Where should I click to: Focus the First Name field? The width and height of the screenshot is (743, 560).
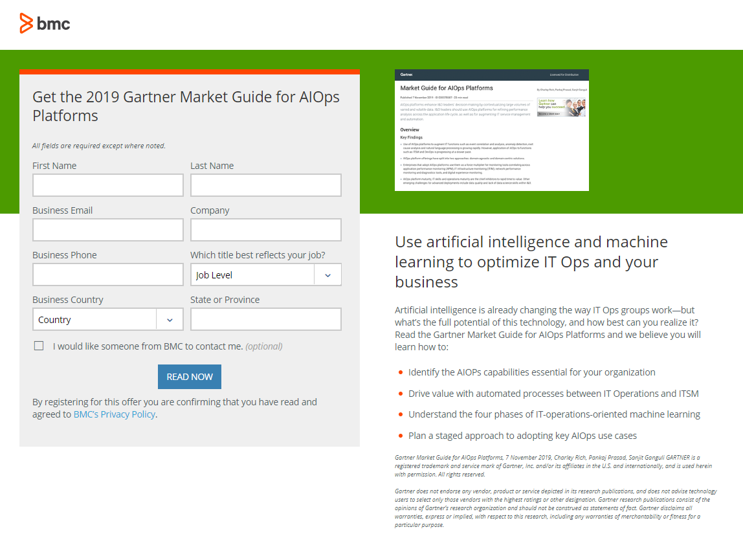[108, 185]
